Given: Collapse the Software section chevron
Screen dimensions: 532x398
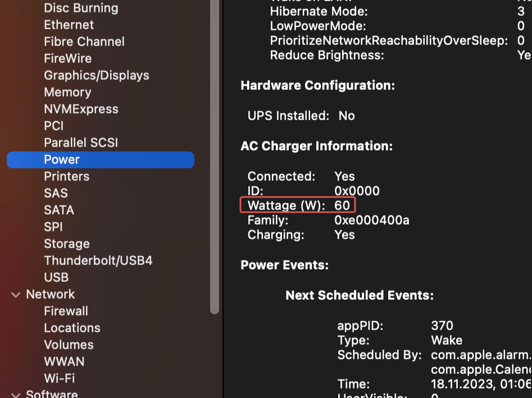Looking at the screenshot, I should (x=16, y=395).
